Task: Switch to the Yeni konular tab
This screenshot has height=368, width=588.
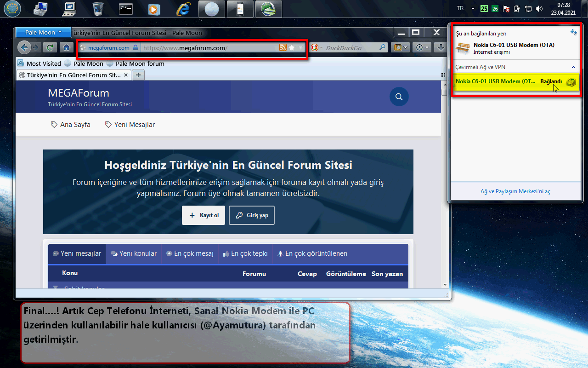Action: [134, 253]
